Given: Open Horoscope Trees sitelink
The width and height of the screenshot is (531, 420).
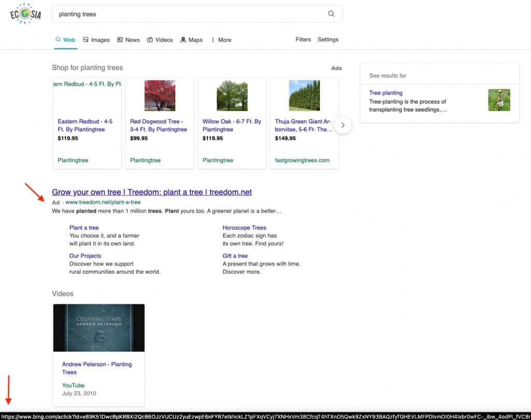Looking at the screenshot, I should [x=244, y=228].
